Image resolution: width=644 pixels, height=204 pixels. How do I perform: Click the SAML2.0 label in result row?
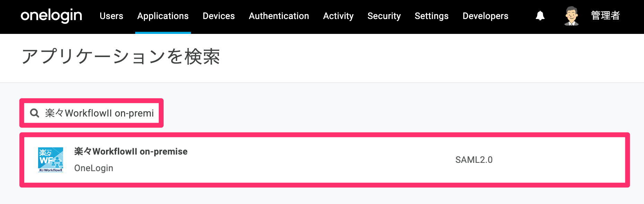(x=474, y=160)
